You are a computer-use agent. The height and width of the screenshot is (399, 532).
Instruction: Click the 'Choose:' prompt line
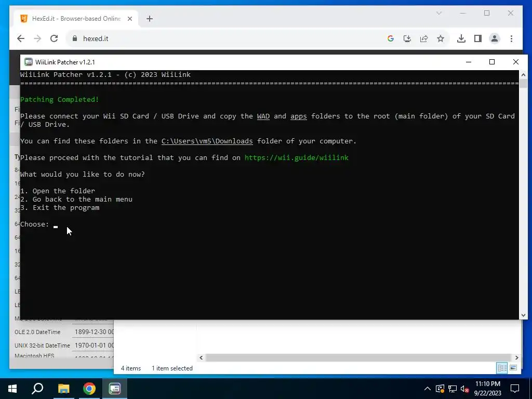coord(39,224)
